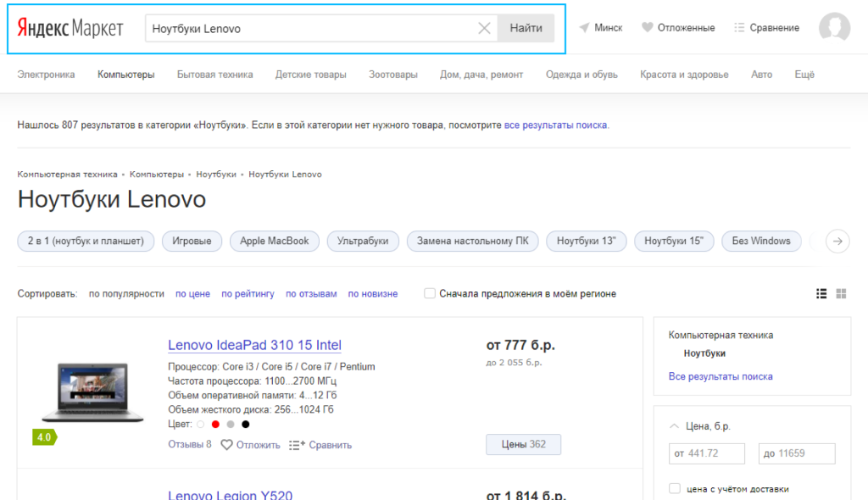Click the Минск city text
Viewport: 868px width, 500px height.
click(609, 28)
